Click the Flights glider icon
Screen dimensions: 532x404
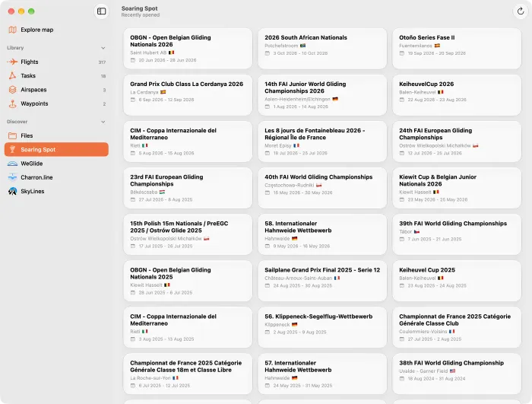pos(13,62)
